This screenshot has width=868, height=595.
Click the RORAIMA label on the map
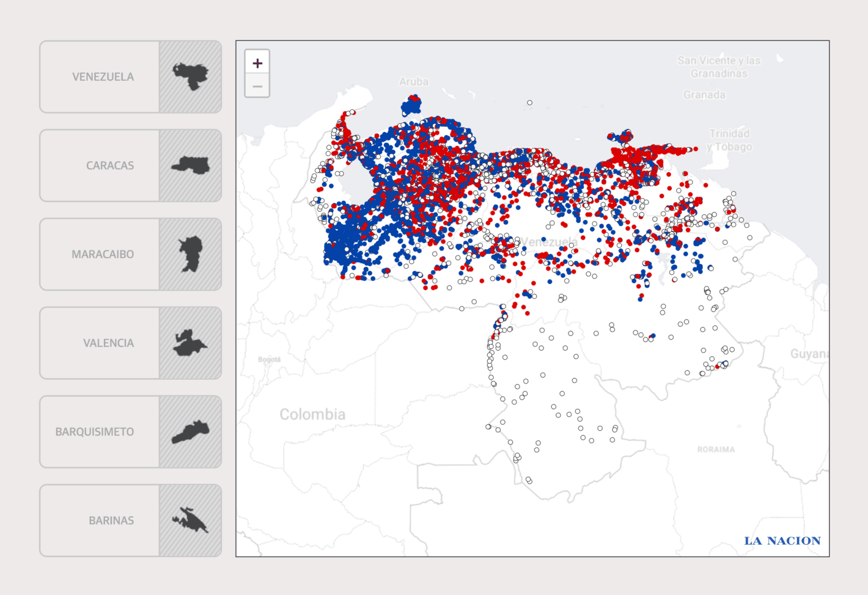[x=716, y=449]
